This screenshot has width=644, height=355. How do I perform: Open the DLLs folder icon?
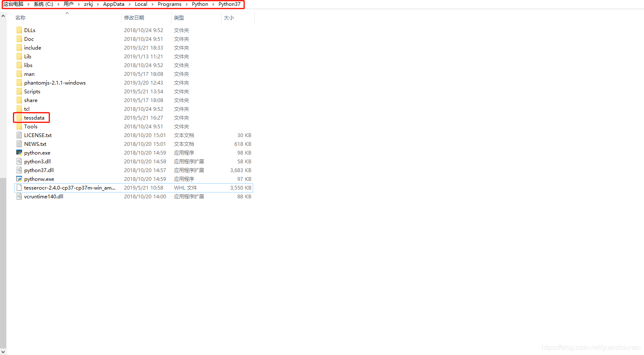[19, 30]
